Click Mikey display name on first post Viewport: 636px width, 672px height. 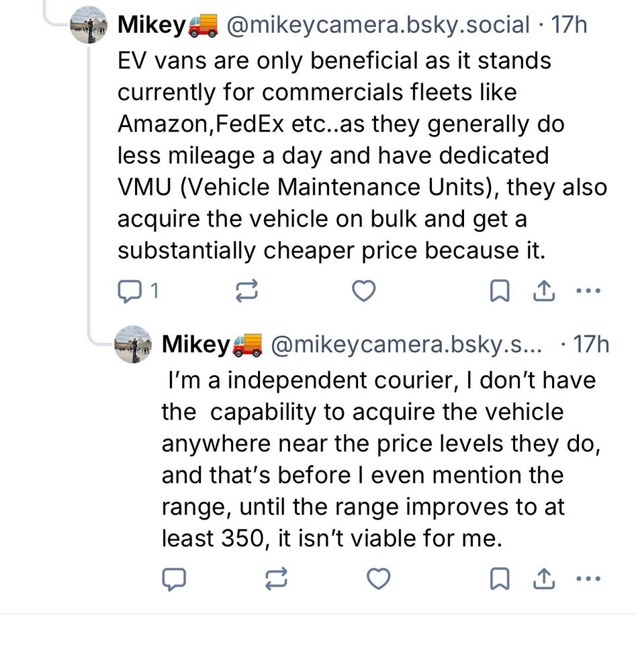(152, 25)
